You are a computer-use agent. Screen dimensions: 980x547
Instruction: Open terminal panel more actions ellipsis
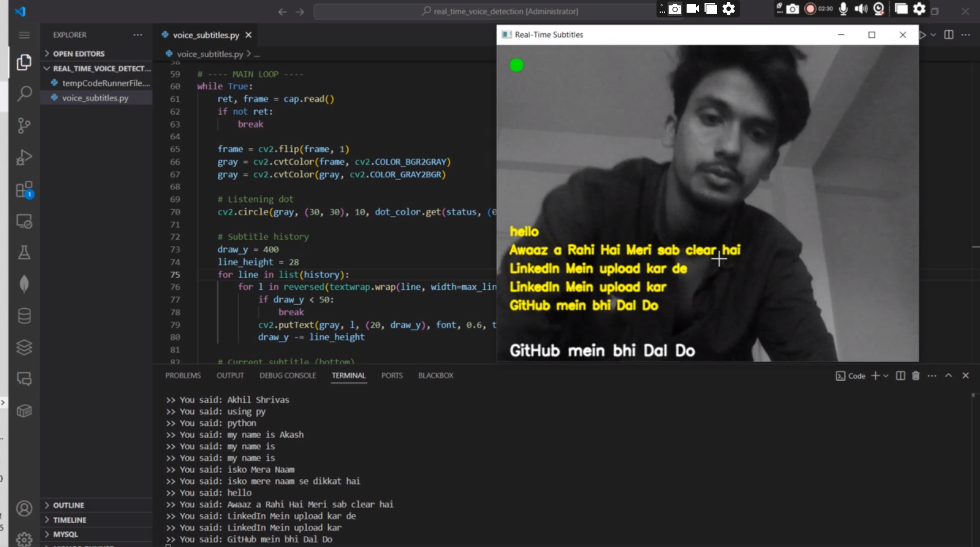(932, 375)
